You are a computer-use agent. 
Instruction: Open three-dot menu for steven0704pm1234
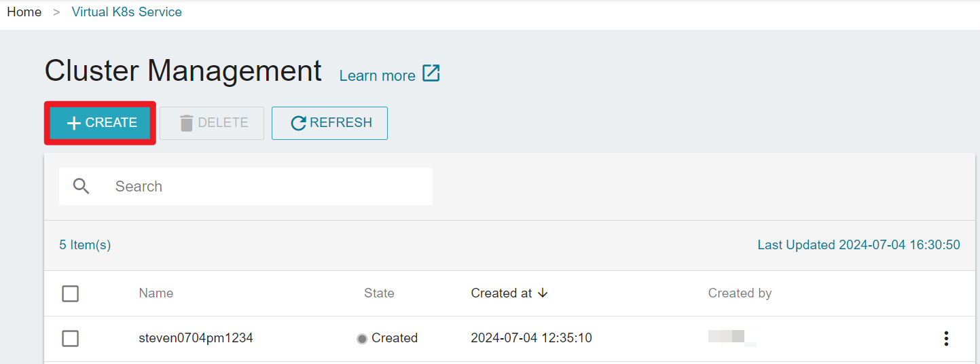[x=946, y=338]
